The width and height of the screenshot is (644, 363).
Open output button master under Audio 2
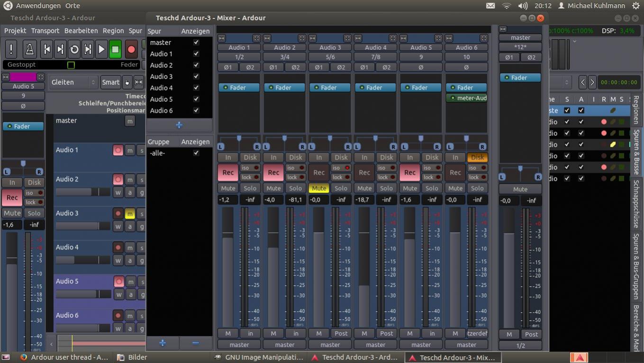[x=285, y=345]
